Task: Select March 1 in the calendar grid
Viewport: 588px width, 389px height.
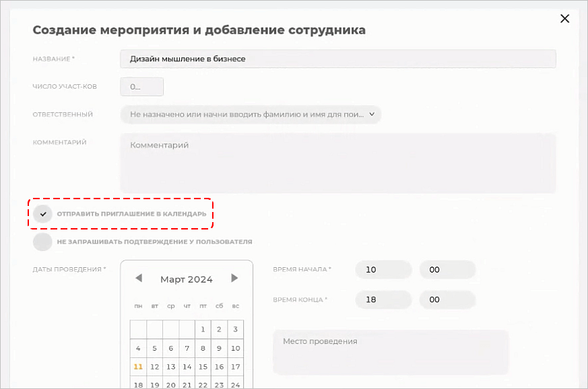Action: 203,329
